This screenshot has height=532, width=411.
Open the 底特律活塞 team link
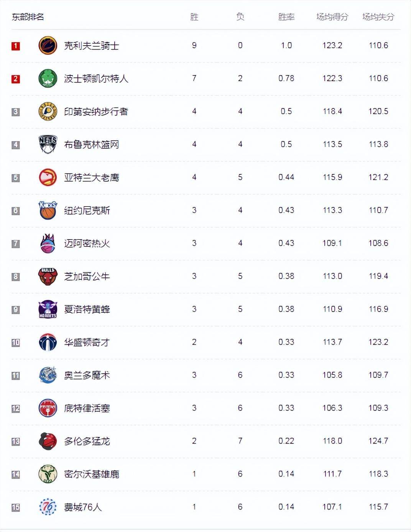87,408
